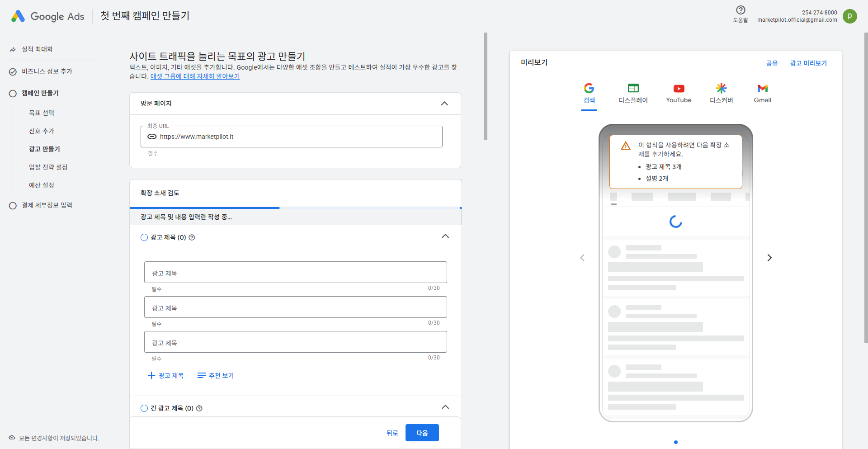Click the 최종 URL input field

tap(292, 137)
